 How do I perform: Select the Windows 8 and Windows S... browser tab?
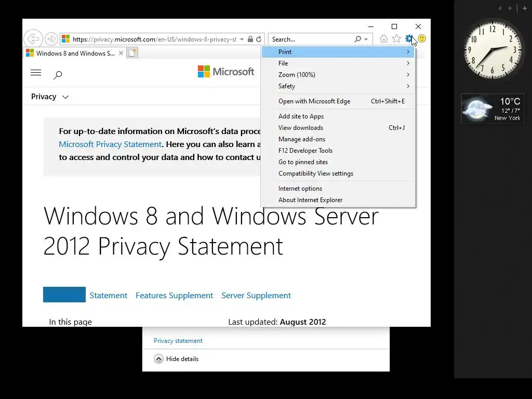pos(74,54)
